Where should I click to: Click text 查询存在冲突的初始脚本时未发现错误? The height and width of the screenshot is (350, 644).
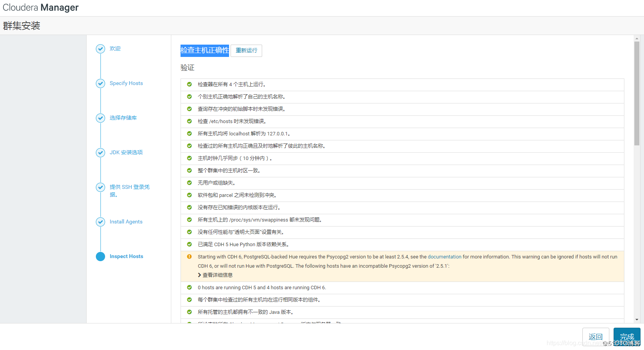(x=242, y=109)
